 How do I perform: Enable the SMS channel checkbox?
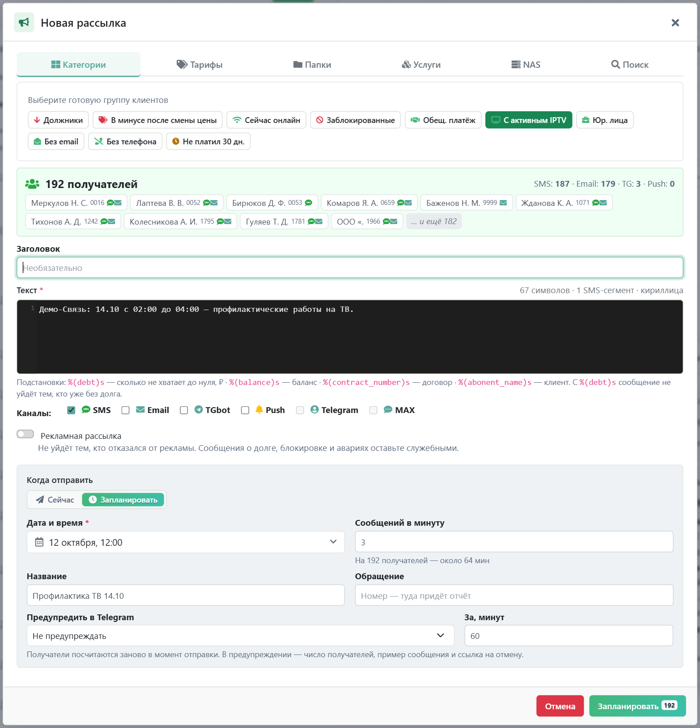point(71,410)
